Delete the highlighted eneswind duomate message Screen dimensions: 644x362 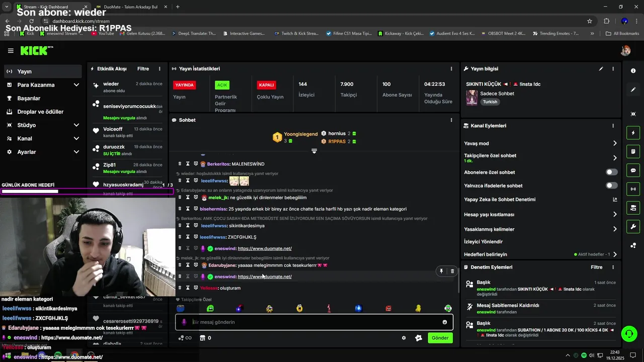(452, 271)
